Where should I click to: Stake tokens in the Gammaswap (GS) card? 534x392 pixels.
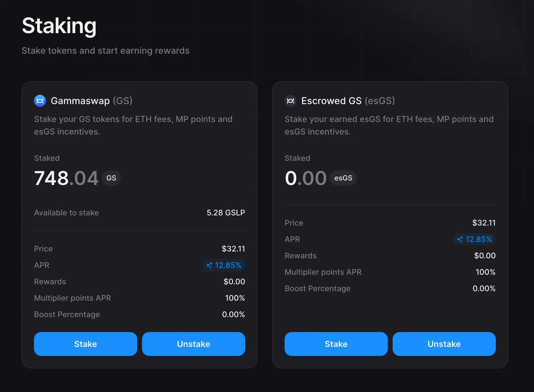pyautogui.click(x=86, y=344)
